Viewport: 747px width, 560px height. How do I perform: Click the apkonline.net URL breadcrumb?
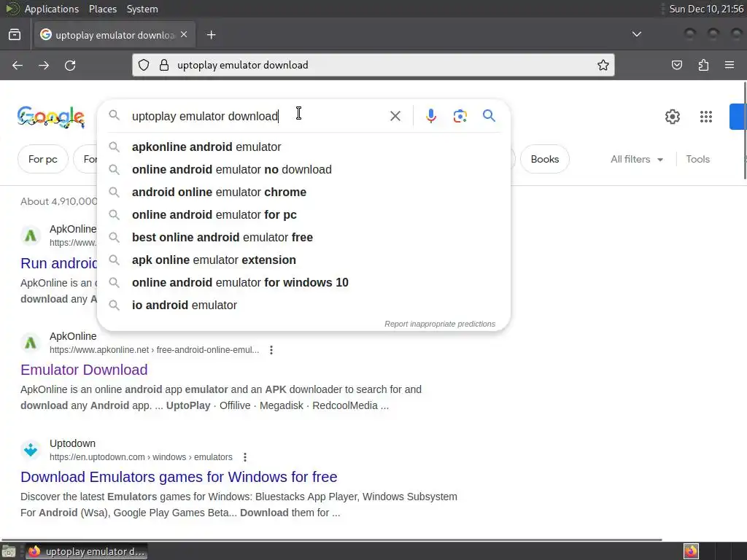pyautogui.click(x=155, y=350)
